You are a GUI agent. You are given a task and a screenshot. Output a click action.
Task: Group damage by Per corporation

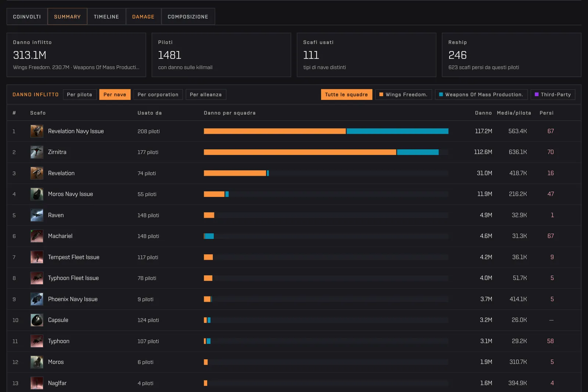coord(158,94)
